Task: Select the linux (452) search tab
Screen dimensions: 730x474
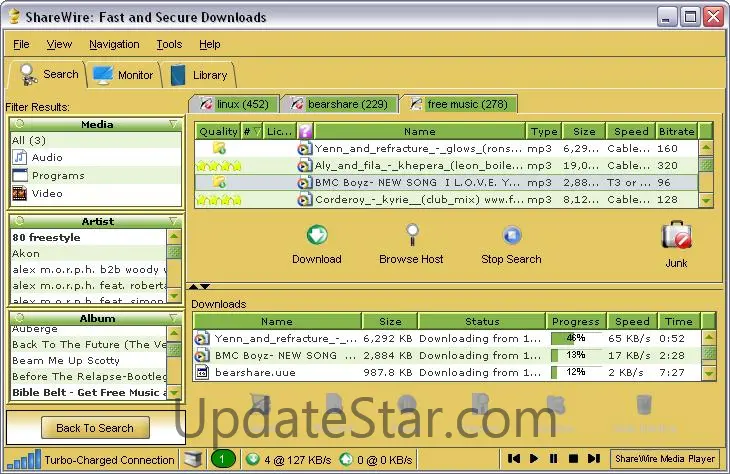Action: 234,104
